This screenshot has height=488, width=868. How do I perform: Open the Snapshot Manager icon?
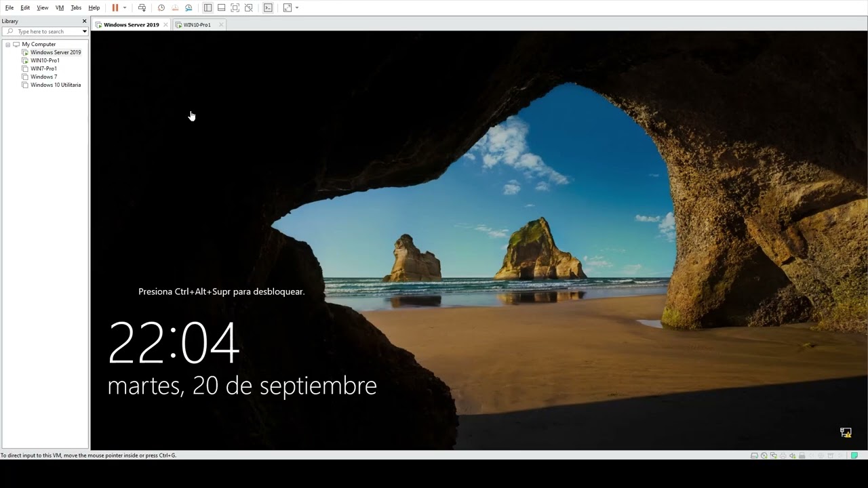click(189, 7)
